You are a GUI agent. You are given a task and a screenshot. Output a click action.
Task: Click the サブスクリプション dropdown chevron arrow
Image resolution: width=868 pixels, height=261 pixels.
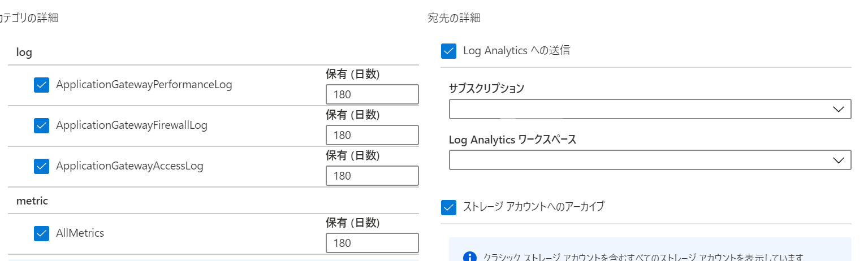pyautogui.click(x=838, y=109)
